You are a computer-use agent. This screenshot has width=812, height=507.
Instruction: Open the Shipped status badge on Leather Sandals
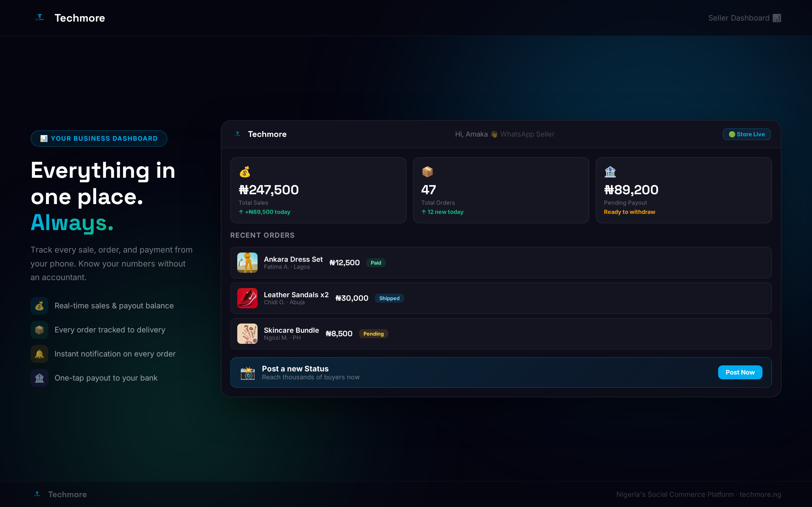pos(389,298)
